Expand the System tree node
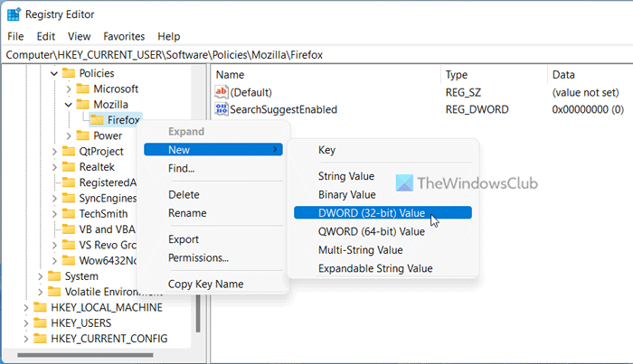The image size is (633, 364). click(x=40, y=276)
